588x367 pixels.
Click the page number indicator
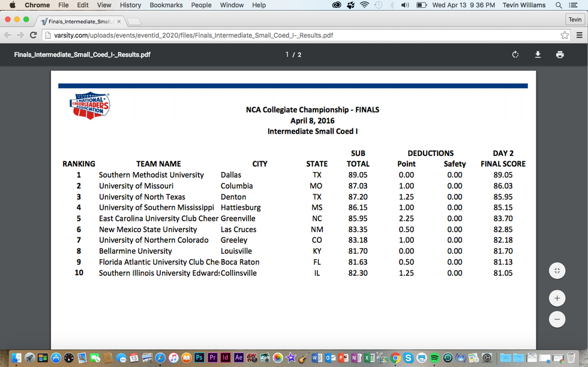pos(293,55)
